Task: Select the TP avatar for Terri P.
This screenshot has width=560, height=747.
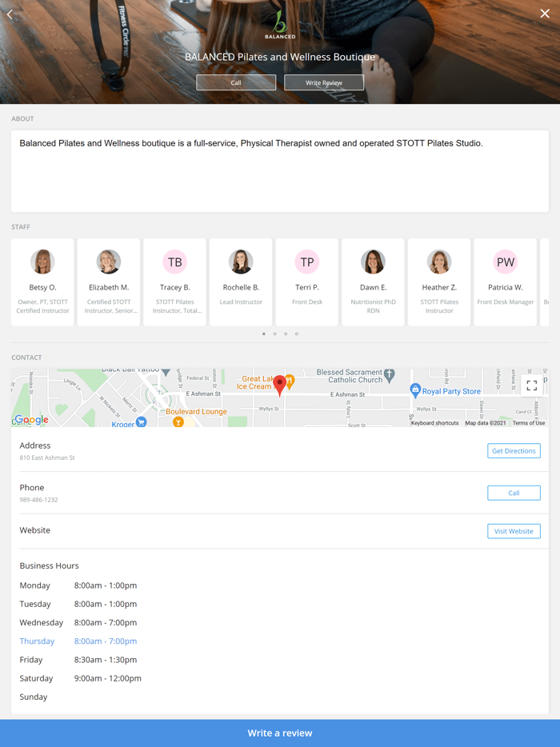Action: 307,262
